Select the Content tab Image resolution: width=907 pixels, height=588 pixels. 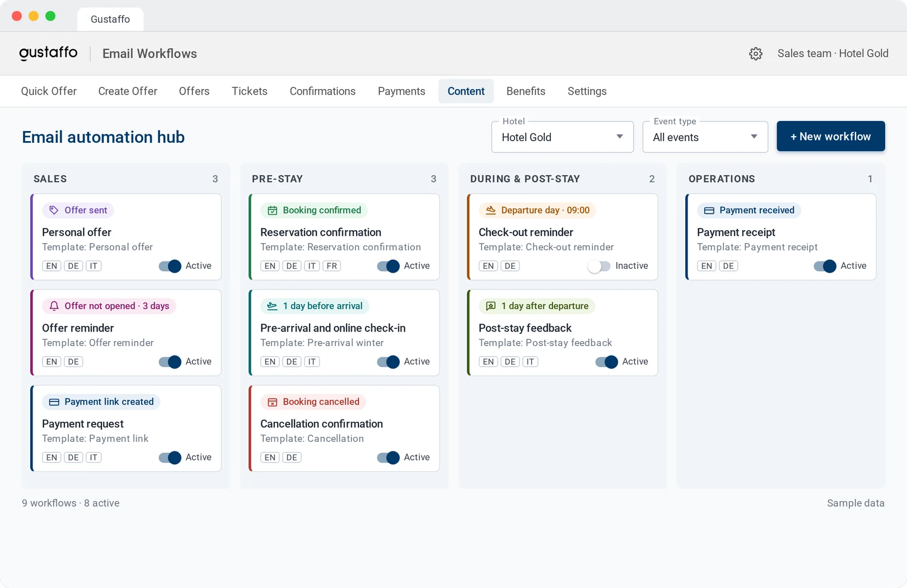[x=466, y=91]
